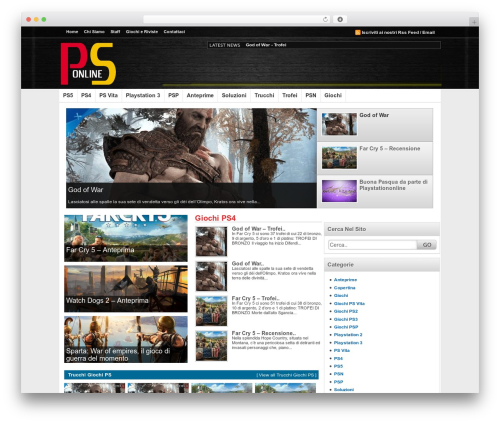Open the Playstation 2 category link
Viewport: 500px width, 423px height.
[348, 335]
